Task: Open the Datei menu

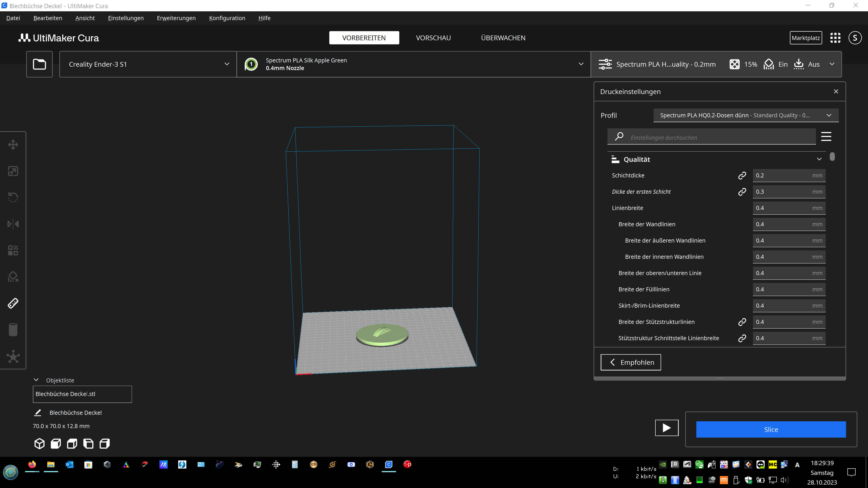Action: click(x=13, y=18)
